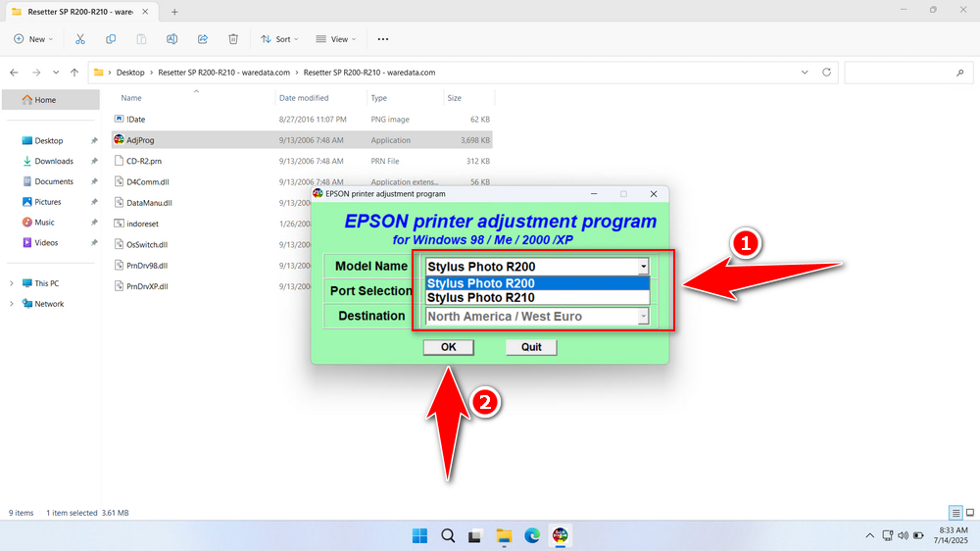This screenshot has width=980, height=551.
Task: Open recent locations dropdown arrow
Action: point(56,73)
